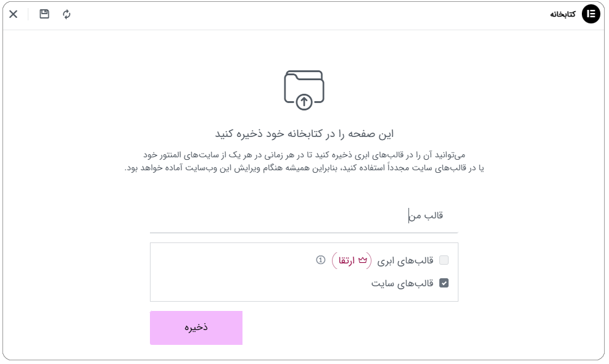Click the description paragraph under the heading
Image resolution: width=609 pixels, height=364 pixels.
point(304,160)
